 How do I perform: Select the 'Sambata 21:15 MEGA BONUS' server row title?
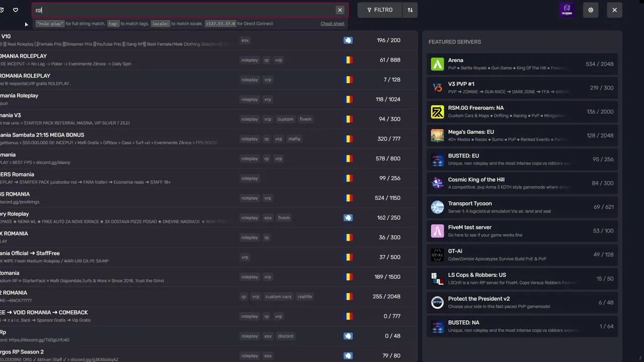click(x=42, y=135)
